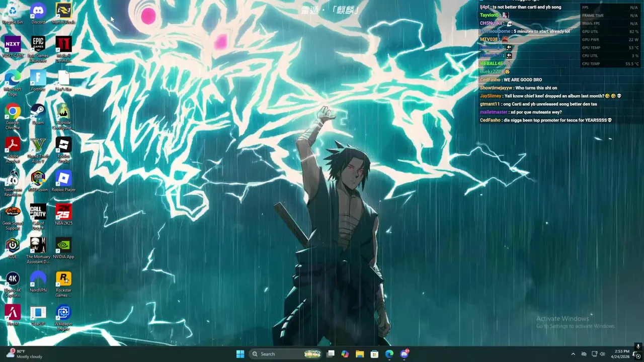Select the NBA 2K25 shortcut

point(63,215)
